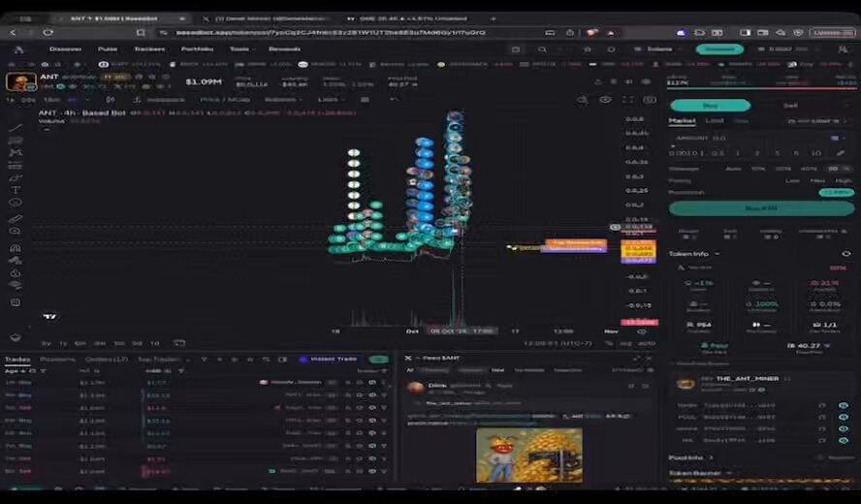The height and width of the screenshot is (504, 861).
Task: Select the 1d chart range
Action: coord(154,343)
